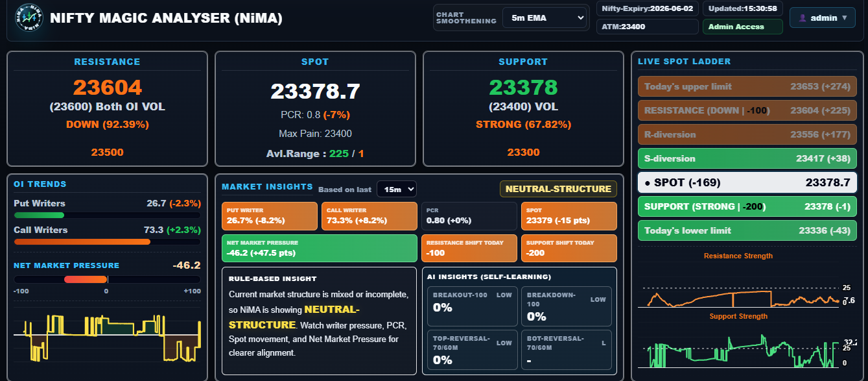This screenshot has height=381, width=868.
Task: Click the Updated:15:30:58 timestamp
Action: (743, 9)
